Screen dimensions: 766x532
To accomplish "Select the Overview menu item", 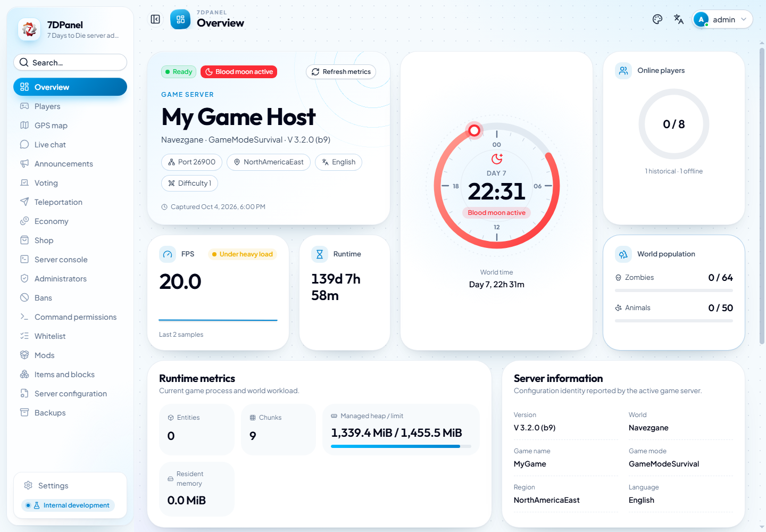I will click(x=70, y=87).
